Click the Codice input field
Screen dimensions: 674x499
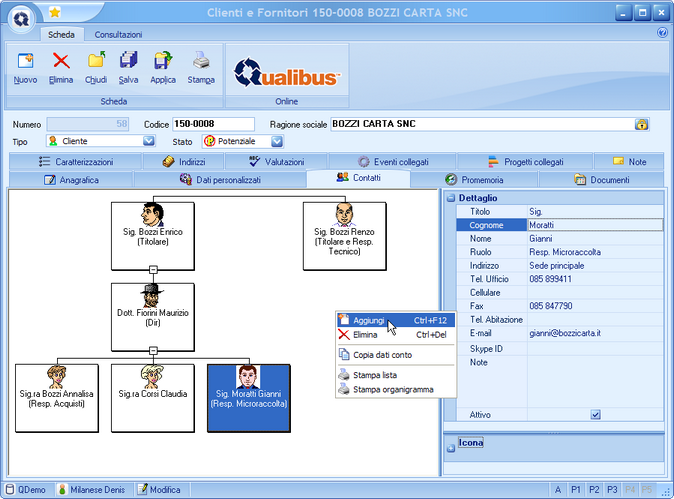215,124
